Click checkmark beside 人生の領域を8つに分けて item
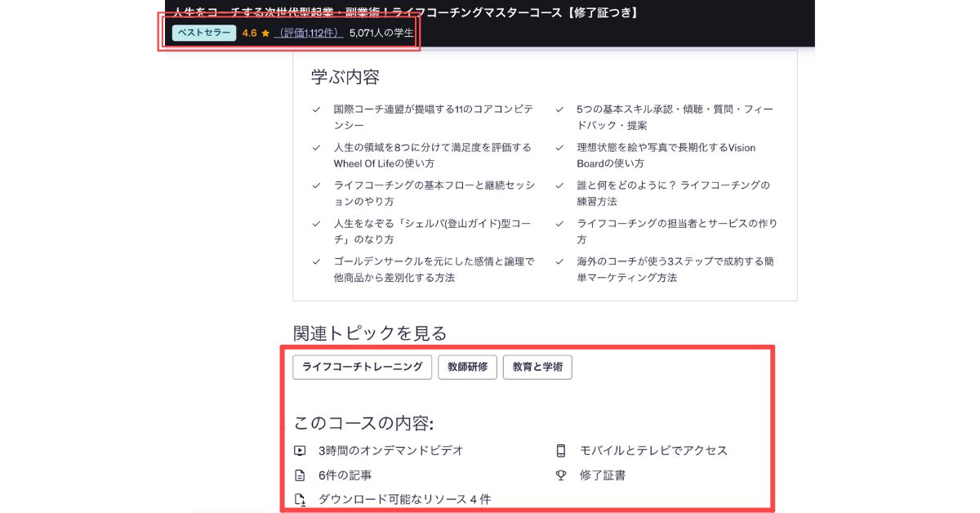This screenshot has width=980, height=513. point(316,148)
